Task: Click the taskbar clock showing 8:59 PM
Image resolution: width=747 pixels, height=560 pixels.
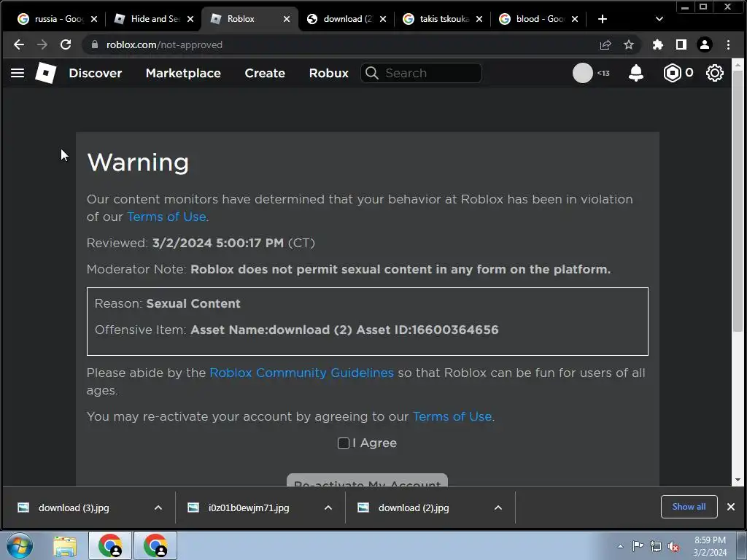Action: point(710,546)
